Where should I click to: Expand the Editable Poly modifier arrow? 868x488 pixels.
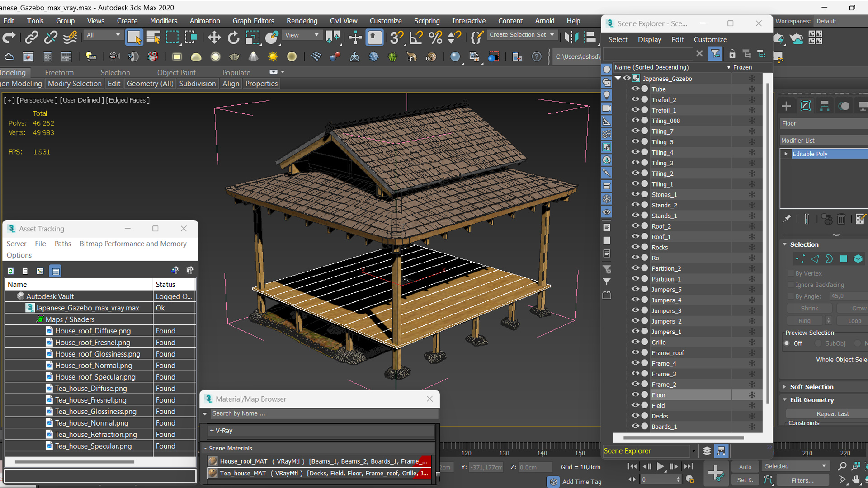(x=786, y=154)
